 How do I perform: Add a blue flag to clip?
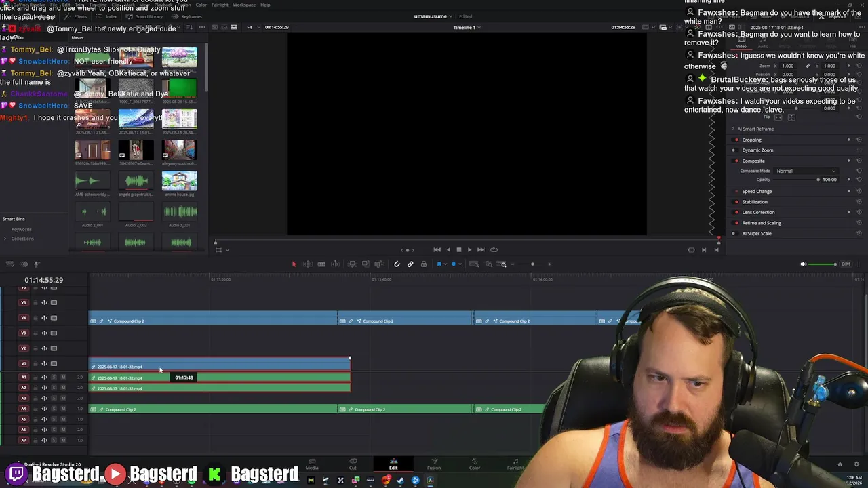point(439,264)
